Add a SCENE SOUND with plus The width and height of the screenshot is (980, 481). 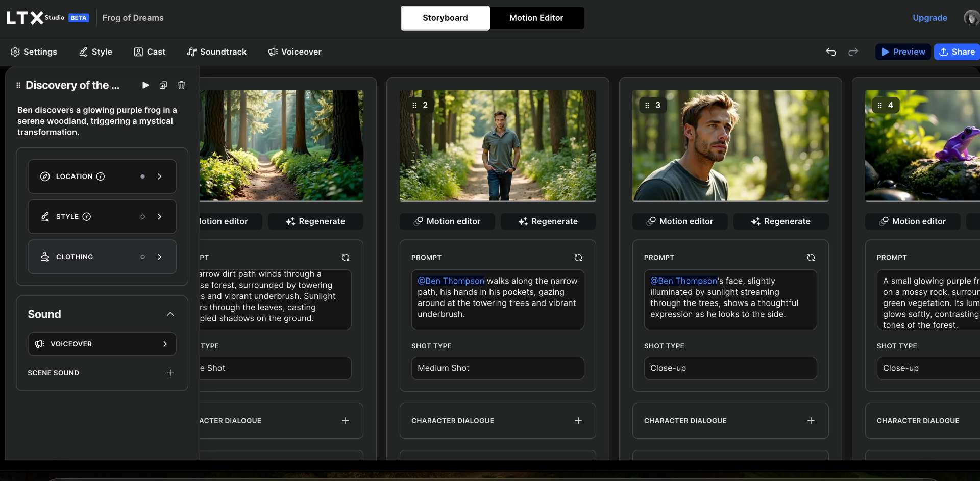coord(170,373)
